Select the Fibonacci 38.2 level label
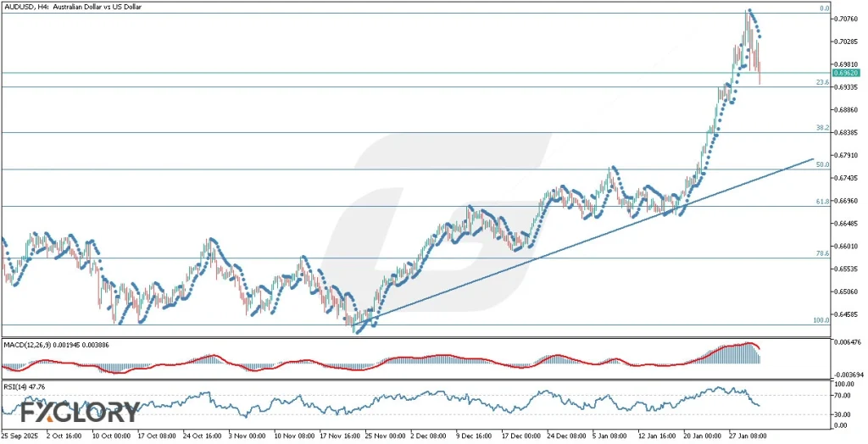Image resolution: width=868 pixels, height=444 pixels. click(x=822, y=128)
